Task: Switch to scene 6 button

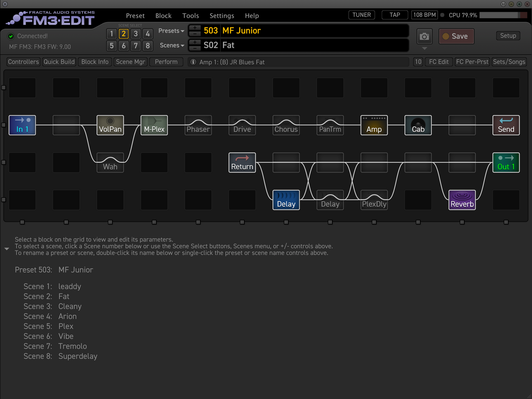Action: tap(124, 46)
